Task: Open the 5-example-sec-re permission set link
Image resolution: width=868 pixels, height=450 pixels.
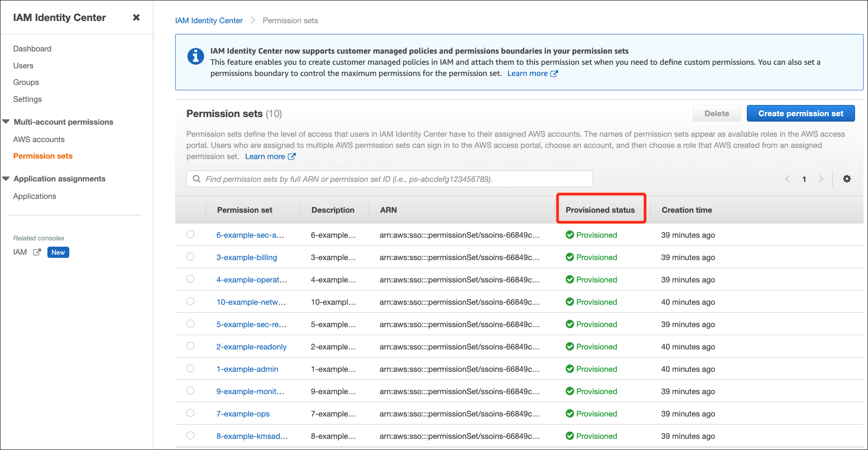Action: click(x=251, y=324)
